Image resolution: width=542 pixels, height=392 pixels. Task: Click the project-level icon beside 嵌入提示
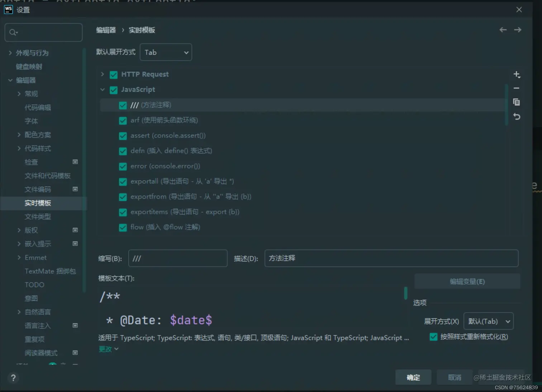(75, 244)
